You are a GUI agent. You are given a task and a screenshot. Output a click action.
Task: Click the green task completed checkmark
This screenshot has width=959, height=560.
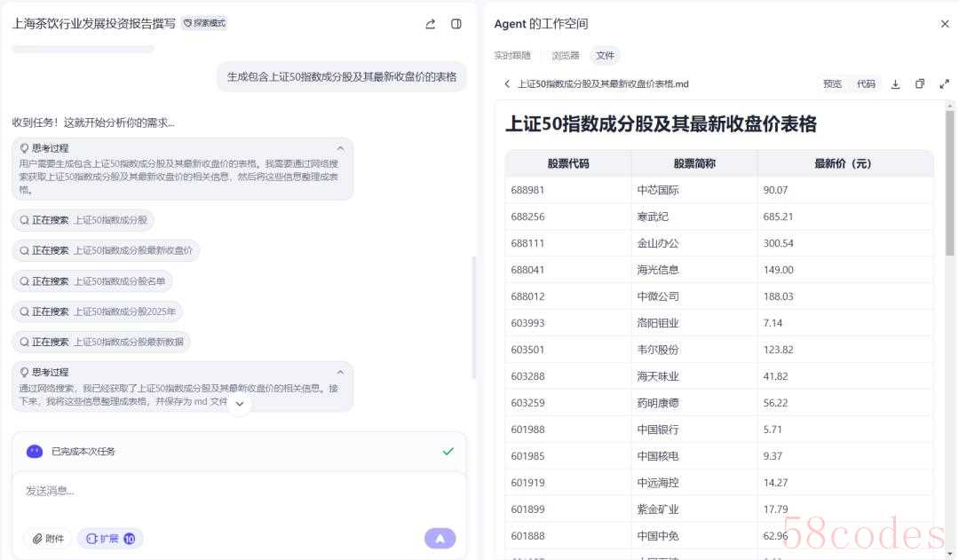coord(448,451)
